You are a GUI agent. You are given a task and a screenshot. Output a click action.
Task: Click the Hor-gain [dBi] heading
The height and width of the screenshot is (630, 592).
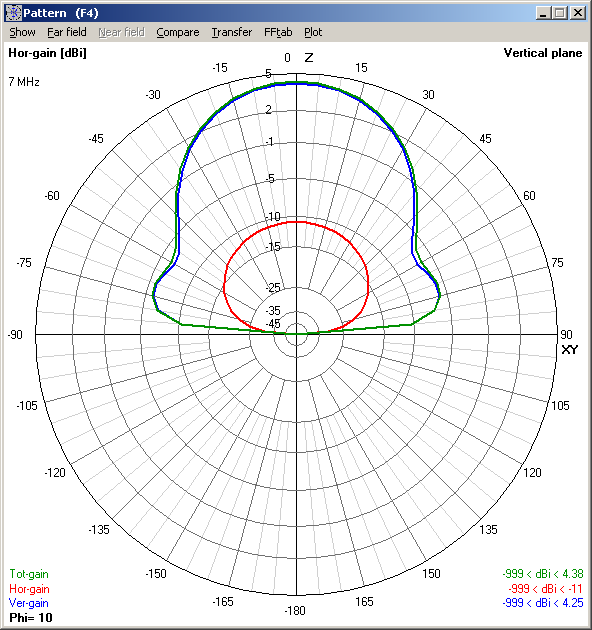pyautogui.click(x=47, y=53)
